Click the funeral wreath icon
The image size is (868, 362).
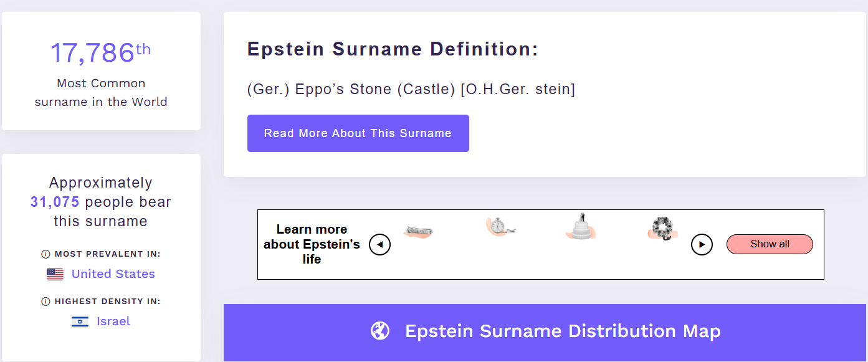click(x=662, y=229)
